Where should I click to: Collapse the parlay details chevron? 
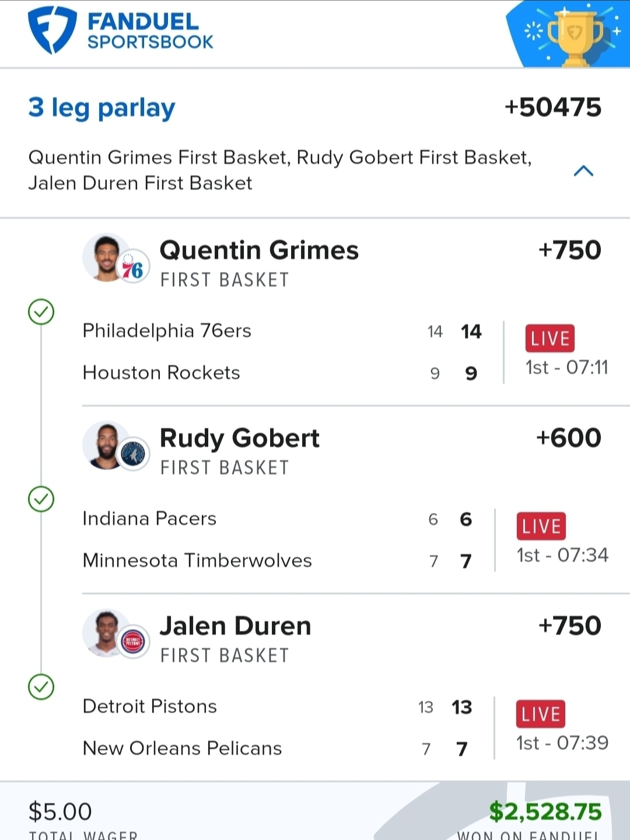(583, 171)
